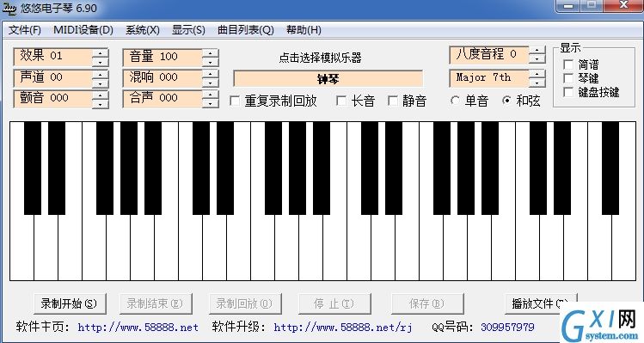This screenshot has width=644, height=343.
Task: Click the 音量 100 value field
Action: click(x=163, y=57)
